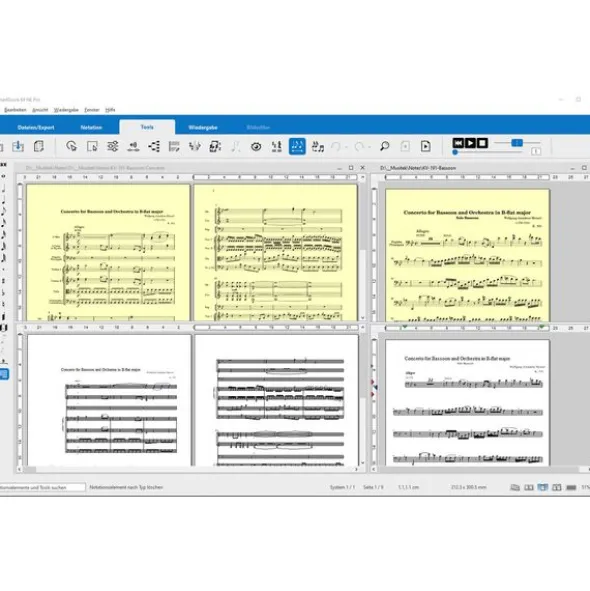The height and width of the screenshot is (591, 590).
Task: Open the Hilfe menu
Action: pos(110,110)
